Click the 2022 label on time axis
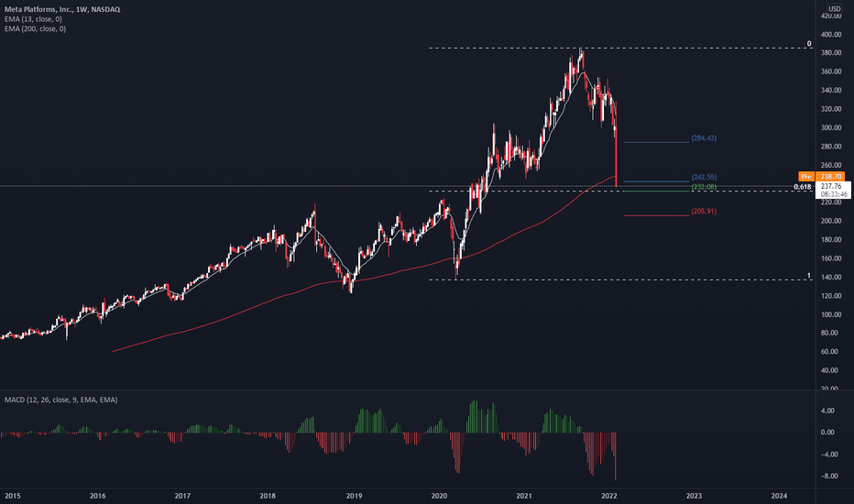Screen dimensions: 854x504 click(609, 496)
